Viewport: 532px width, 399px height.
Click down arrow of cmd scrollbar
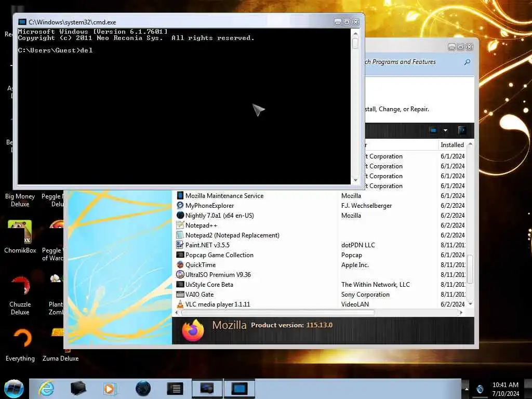point(355,180)
